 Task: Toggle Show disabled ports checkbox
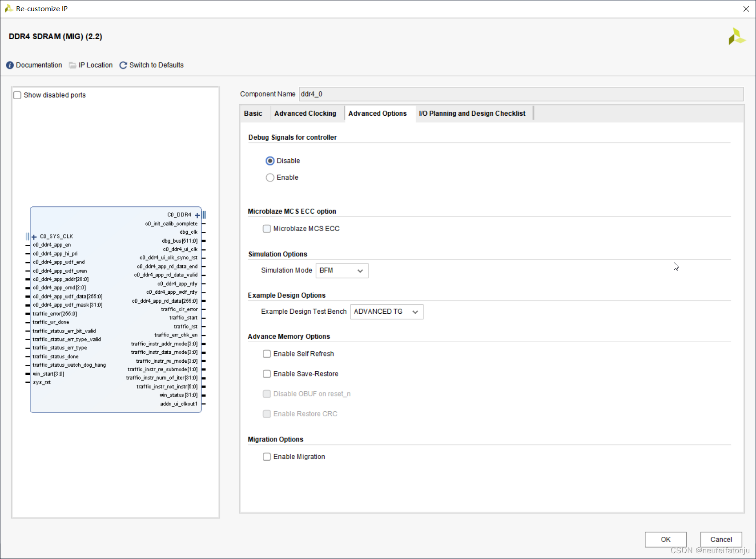coord(17,95)
